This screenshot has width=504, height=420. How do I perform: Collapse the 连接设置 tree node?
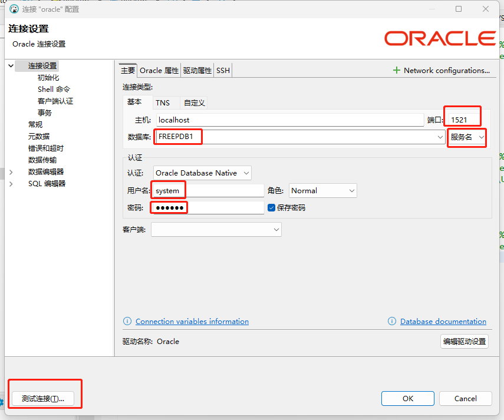11,66
